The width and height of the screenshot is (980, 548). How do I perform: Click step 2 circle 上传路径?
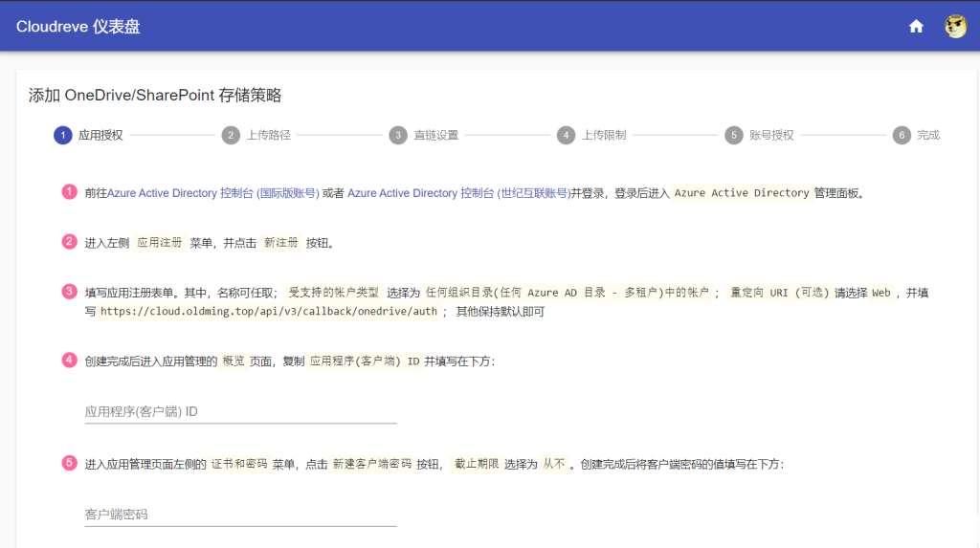point(231,135)
